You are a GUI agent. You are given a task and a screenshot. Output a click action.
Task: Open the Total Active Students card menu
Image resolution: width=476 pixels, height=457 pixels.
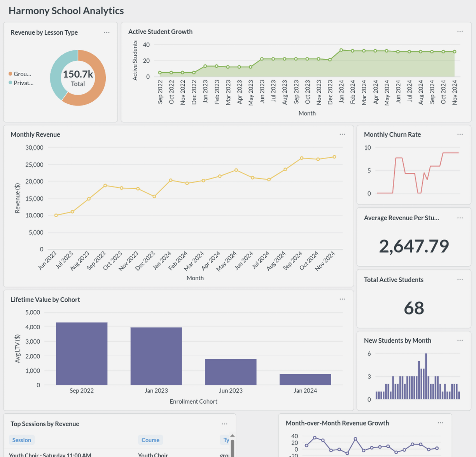[x=460, y=279]
